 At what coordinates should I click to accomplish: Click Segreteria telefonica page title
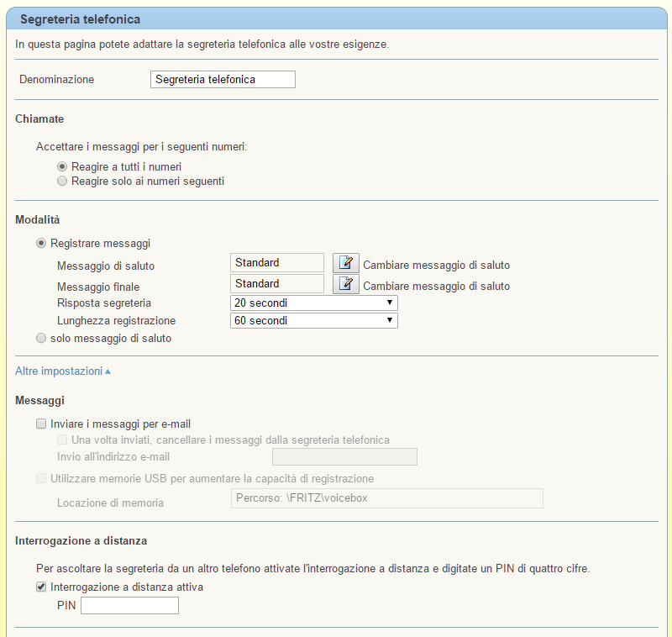[80, 19]
